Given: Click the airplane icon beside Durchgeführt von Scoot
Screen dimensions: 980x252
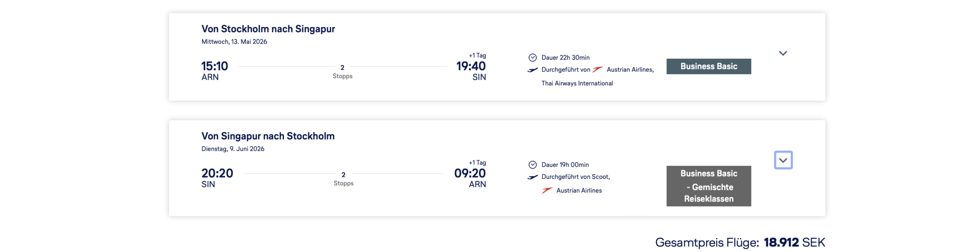Looking at the screenshot, I should [x=532, y=177].
